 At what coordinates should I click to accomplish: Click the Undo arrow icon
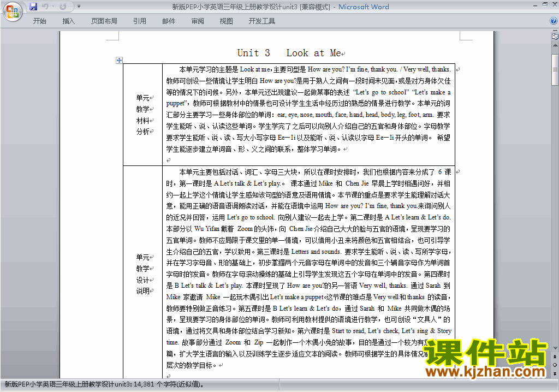coord(45,7)
